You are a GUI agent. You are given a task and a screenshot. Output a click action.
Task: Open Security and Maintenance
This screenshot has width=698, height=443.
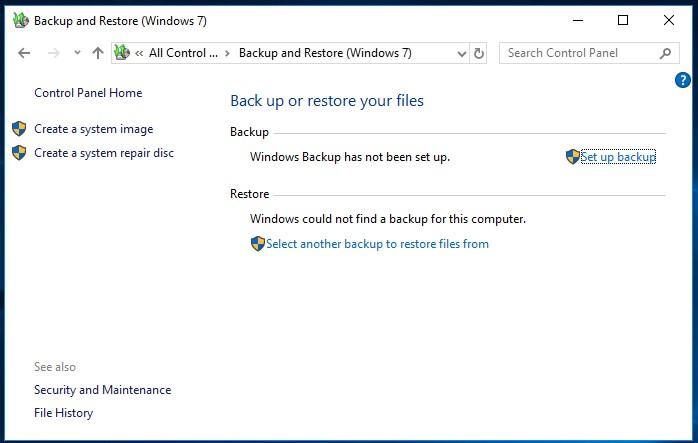pos(102,390)
